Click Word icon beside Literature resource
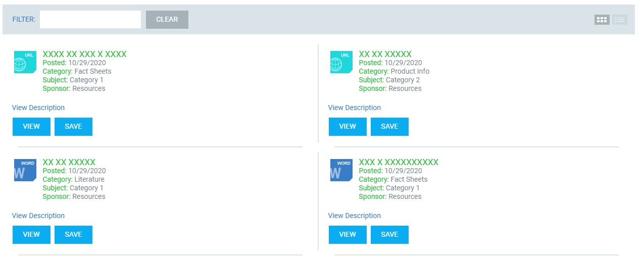Image resolution: width=644 pixels, height=260 pixels. pos(25,170)
